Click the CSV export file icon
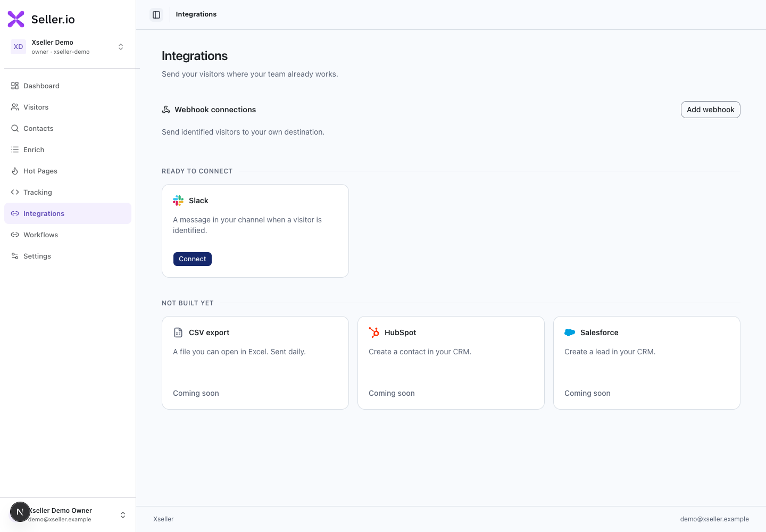The width and height of the screenshot is (766, 532). pos(178,332)
